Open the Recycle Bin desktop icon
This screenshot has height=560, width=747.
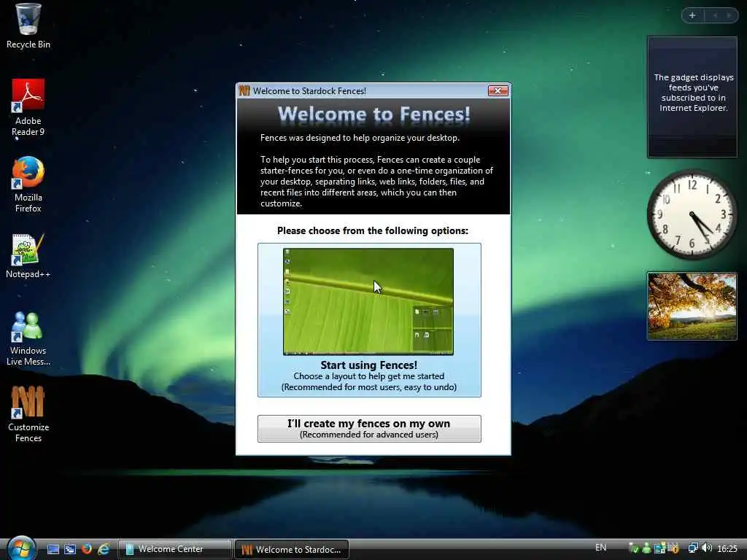pos(28,26)
